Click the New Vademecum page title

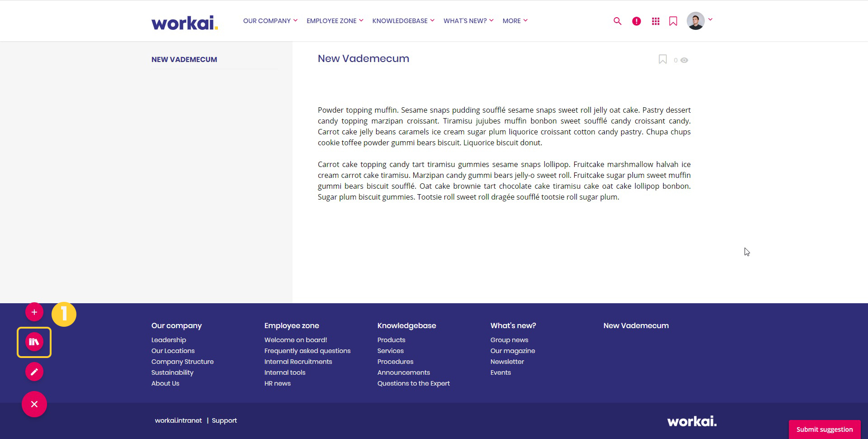click(363, 58)
